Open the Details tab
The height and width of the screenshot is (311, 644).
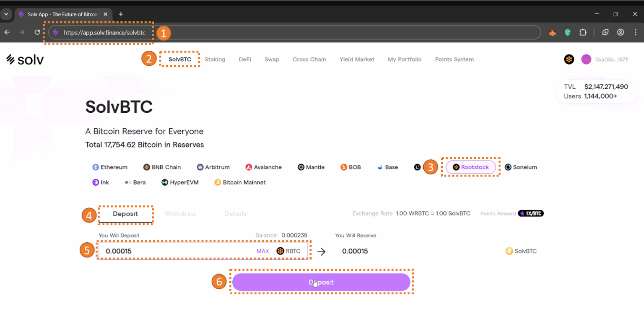(x=235, y=214)
